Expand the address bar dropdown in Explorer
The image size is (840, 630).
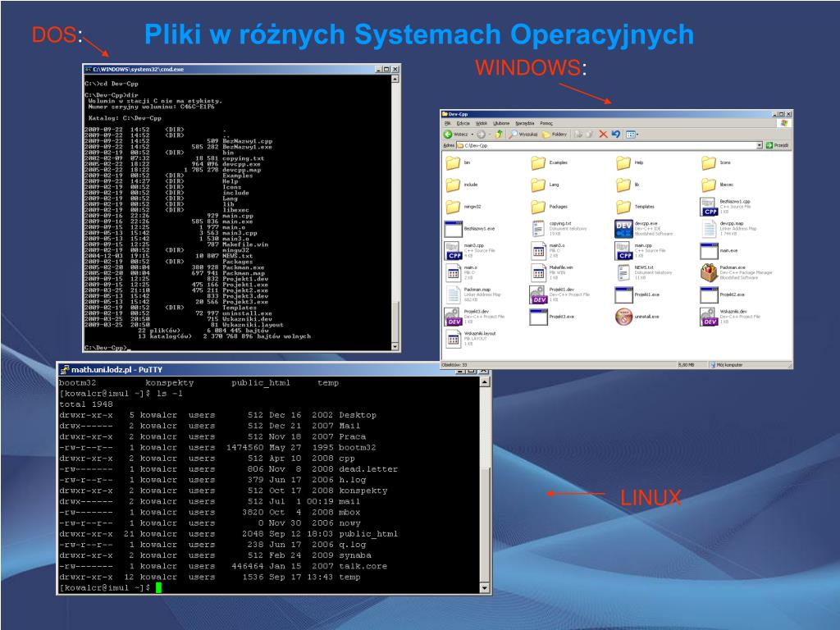click(759, 145)
